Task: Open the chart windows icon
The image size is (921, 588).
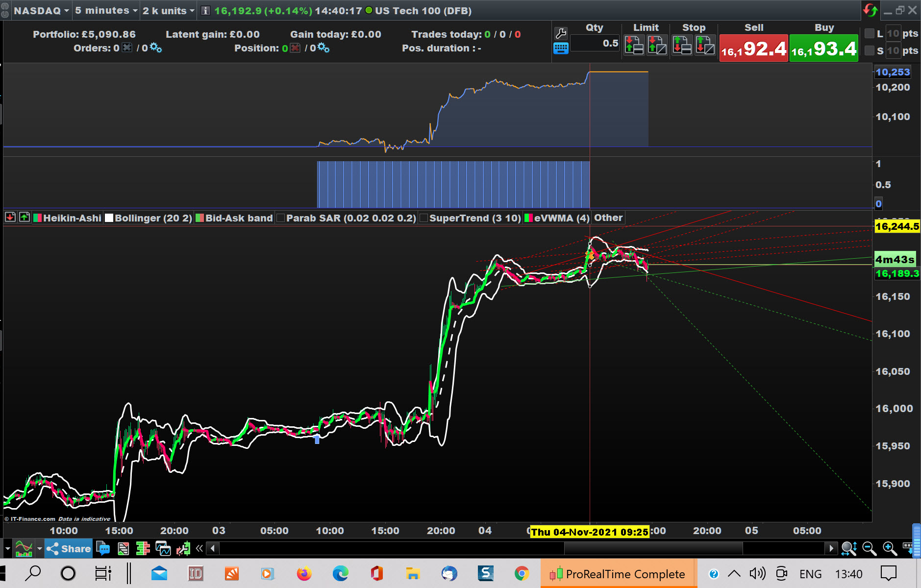Action: 163,548
